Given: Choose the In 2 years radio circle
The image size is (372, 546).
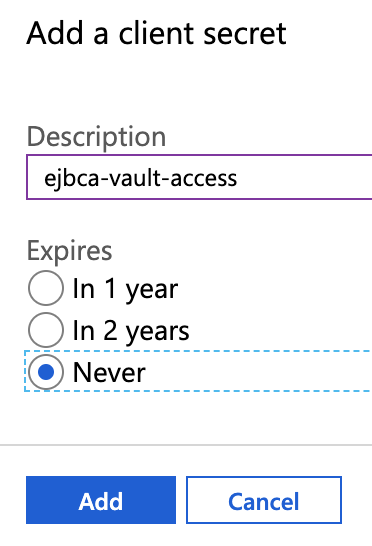Looking at the screenshot, I should click(46, 330).
